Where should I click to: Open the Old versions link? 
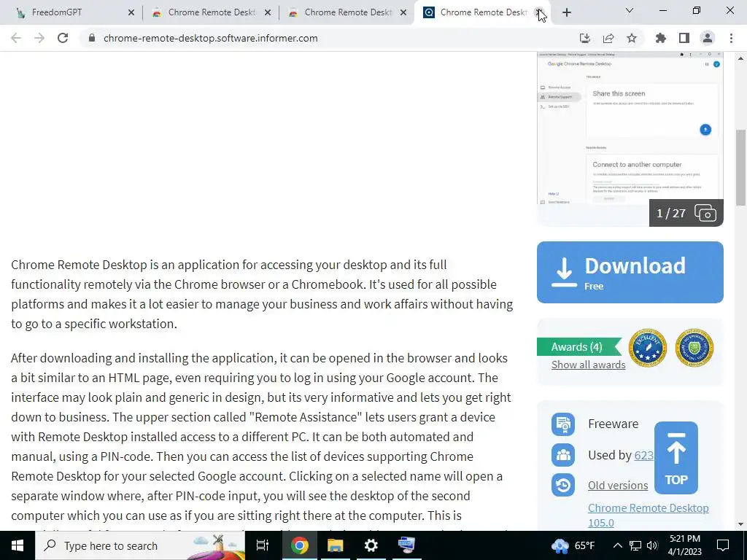click(x=618, y=485)
